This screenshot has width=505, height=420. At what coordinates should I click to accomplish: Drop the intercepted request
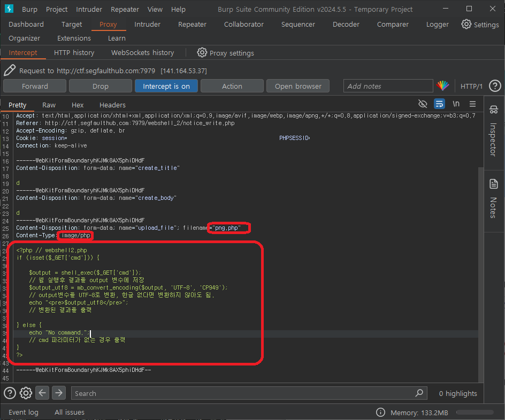tap(101, 86)
